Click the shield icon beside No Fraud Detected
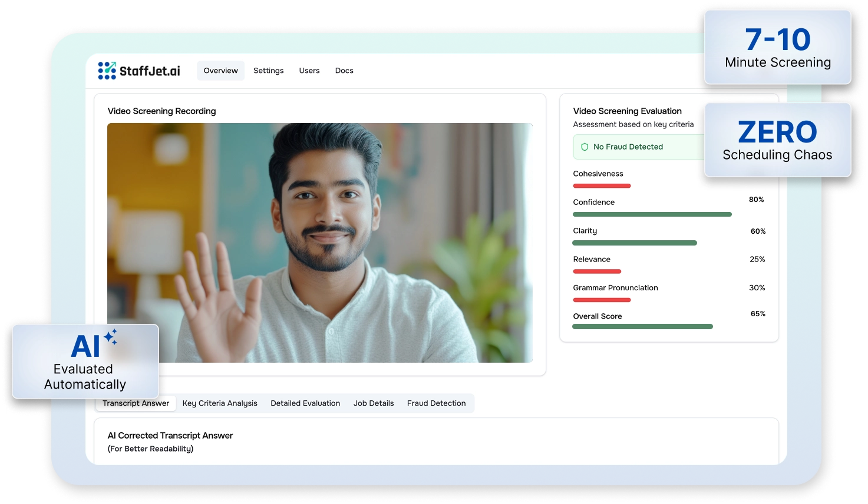Viewport: 868px width, 504px height. pos(585,147)
